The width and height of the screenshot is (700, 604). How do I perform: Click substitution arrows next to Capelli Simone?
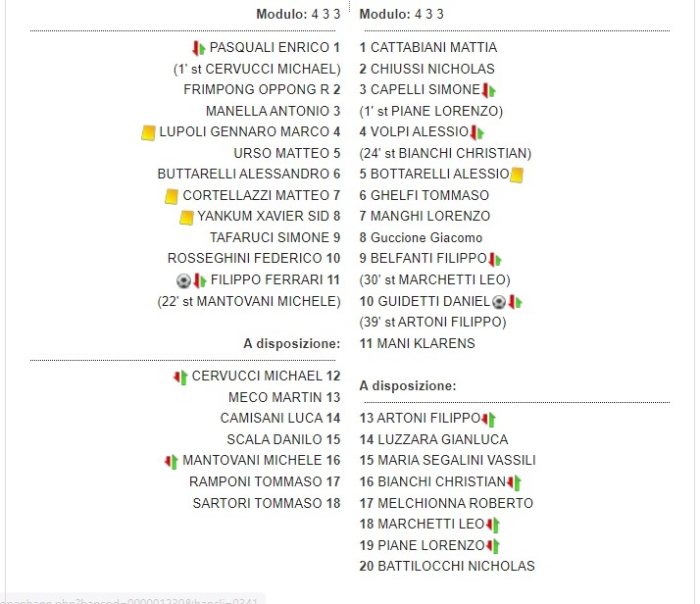pos(488,90)
